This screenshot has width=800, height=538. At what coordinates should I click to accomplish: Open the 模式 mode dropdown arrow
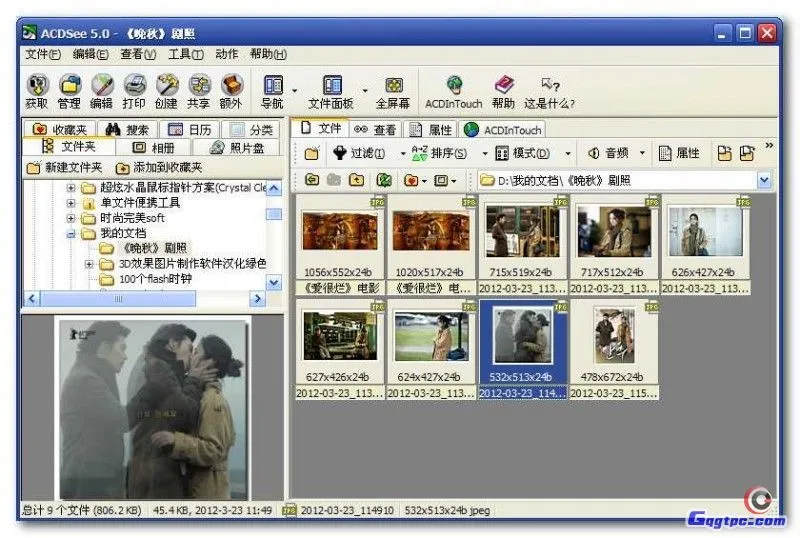pos(567,153)
